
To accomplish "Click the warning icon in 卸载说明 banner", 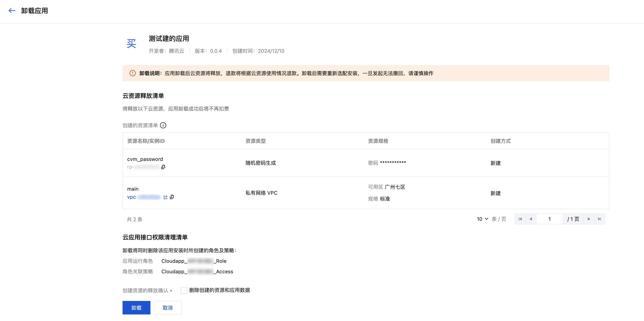I will 132,73.
